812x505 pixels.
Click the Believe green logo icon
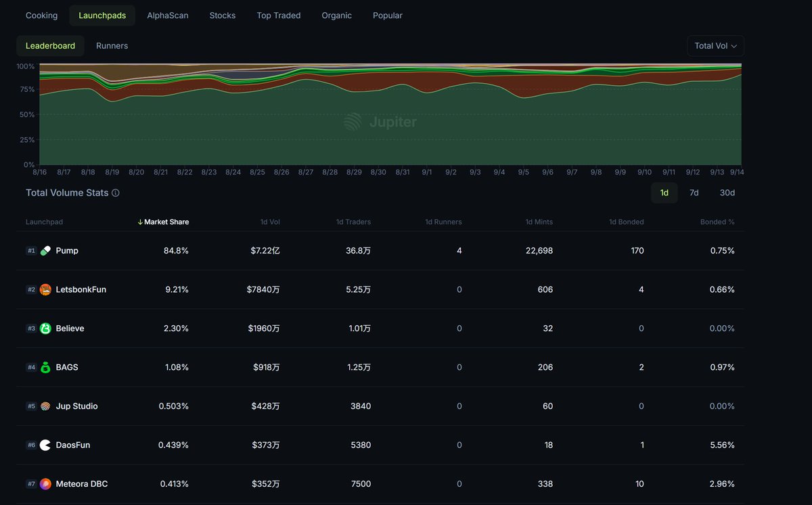45,329
